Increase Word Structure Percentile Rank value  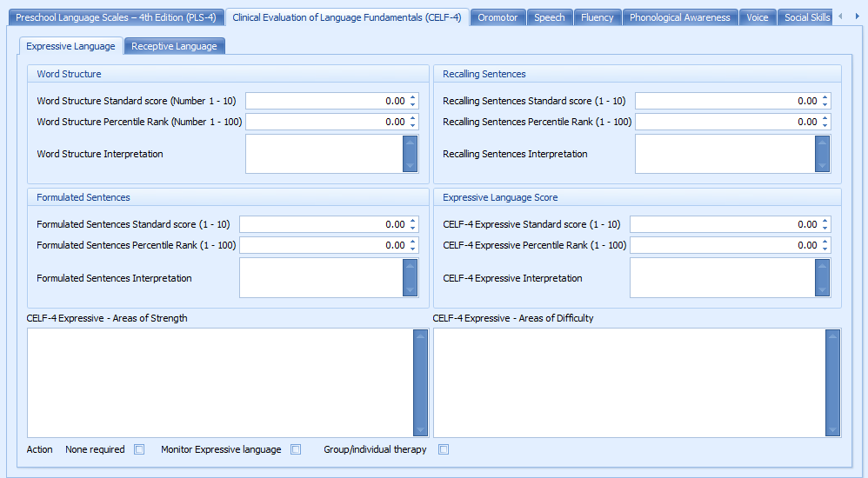click(x=412, y=119)
